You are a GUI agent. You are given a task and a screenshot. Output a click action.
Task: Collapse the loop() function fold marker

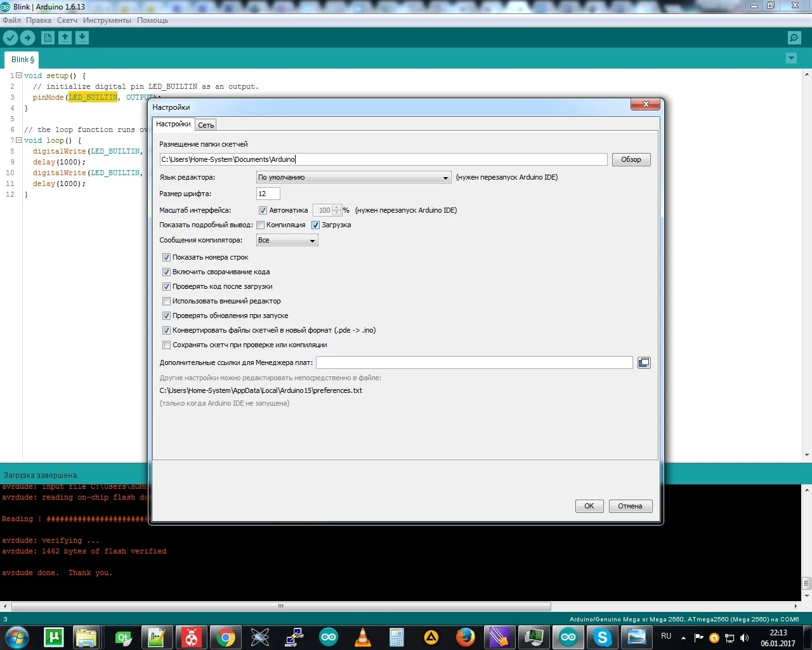[x=18, y=140]
